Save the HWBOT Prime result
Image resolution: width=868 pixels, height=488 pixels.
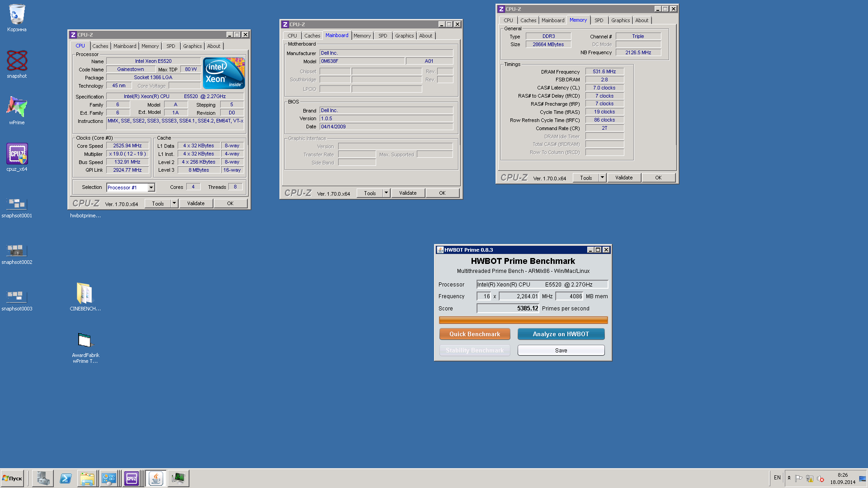coord(561,350)
